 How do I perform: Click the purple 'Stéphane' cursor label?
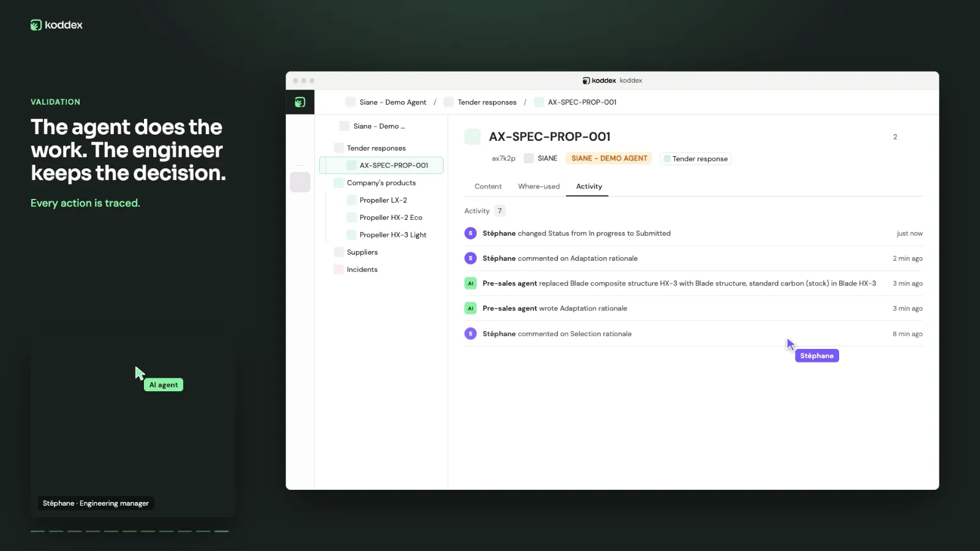pos(817,356)
